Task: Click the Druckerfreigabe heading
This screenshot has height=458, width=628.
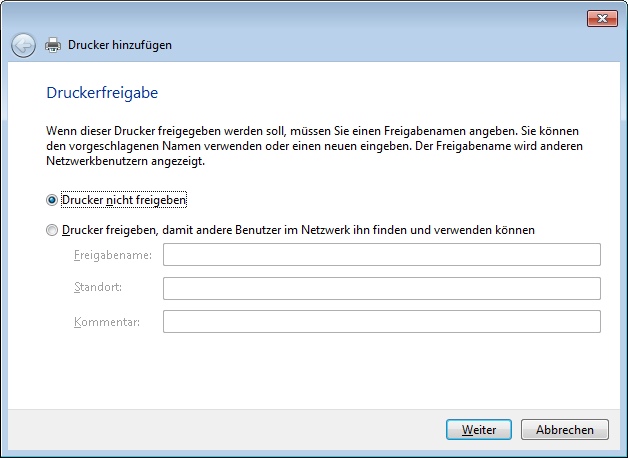Action: (102, 93)
